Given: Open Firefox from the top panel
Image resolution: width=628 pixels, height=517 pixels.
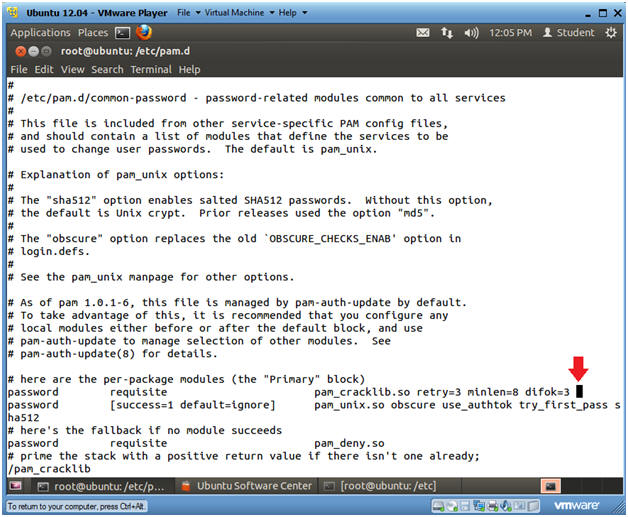Looking at the screenshot, I should [x=144, y=32].
